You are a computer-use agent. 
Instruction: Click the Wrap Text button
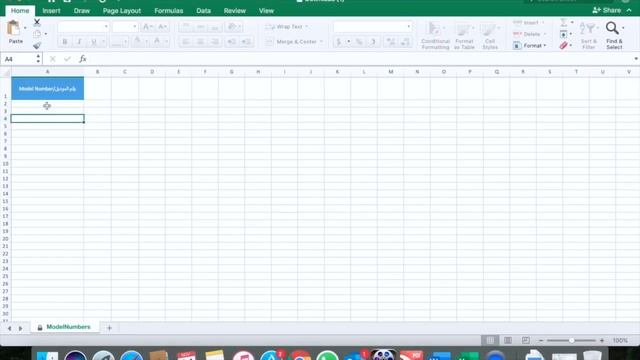[287, 27]
